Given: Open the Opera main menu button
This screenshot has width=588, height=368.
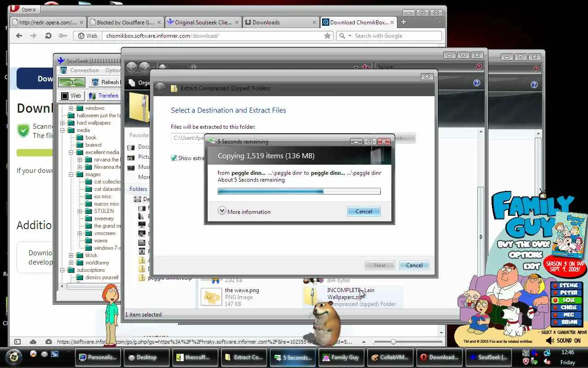Looking at the screenshot, I should coord(24,9).
